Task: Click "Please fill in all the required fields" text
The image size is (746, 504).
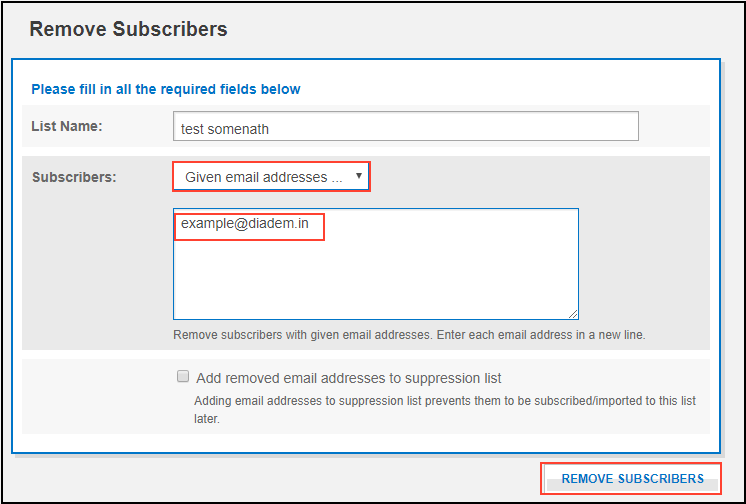Action: (x=166, y=89)
